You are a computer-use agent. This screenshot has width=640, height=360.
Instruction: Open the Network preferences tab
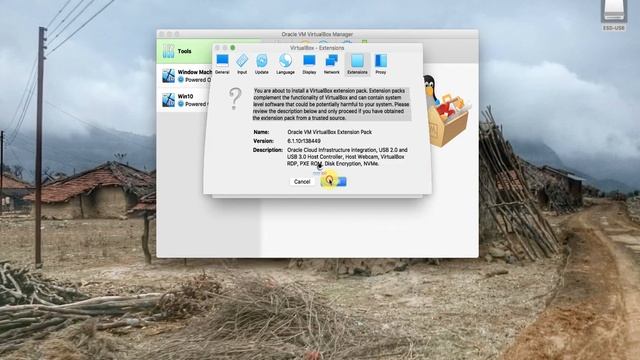[x=331, y=64]
